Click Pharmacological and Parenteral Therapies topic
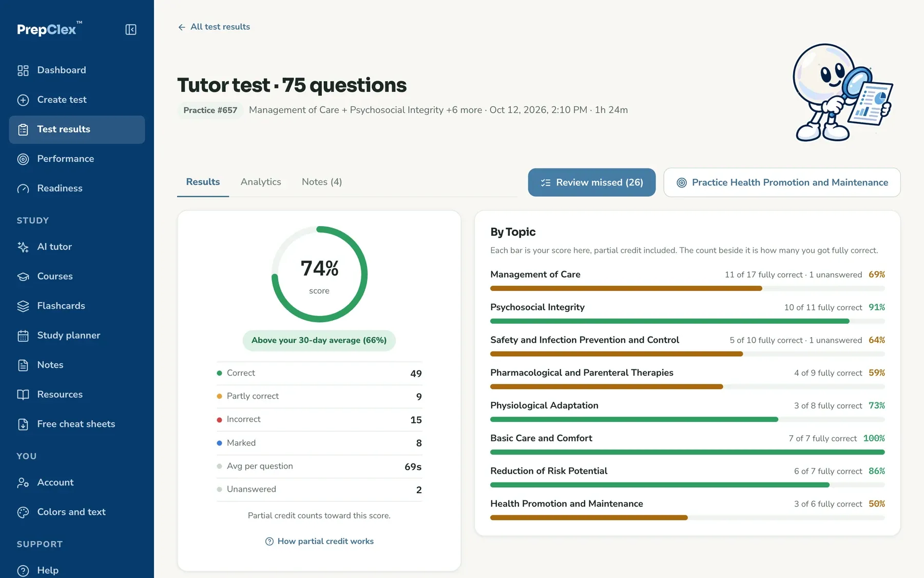Screen dimensions: 924x578 [582, 373]
